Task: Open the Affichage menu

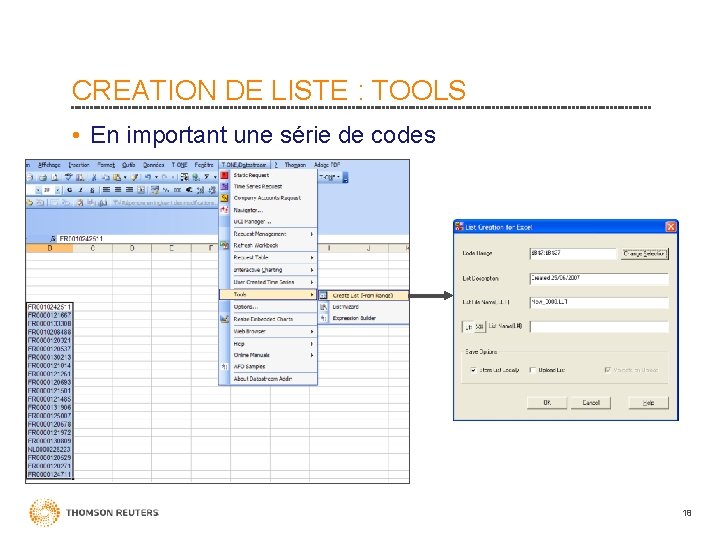Action: tap(49, 165)
